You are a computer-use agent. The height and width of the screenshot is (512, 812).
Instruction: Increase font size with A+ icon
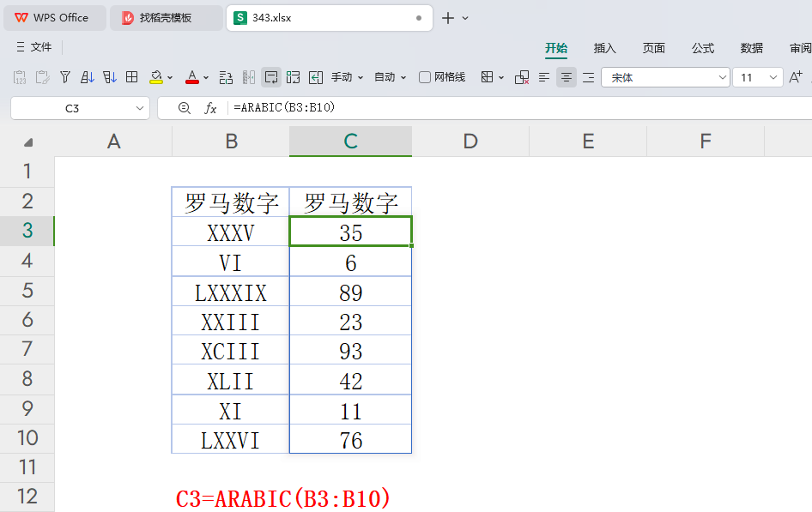796,77
